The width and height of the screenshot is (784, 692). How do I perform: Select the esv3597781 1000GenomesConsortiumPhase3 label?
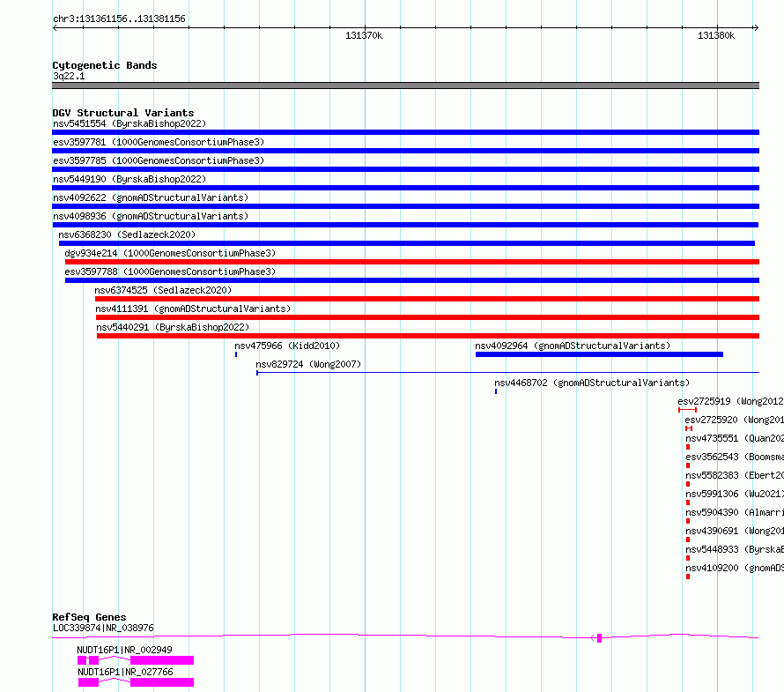pyautogui.click(x=159, y=142)
